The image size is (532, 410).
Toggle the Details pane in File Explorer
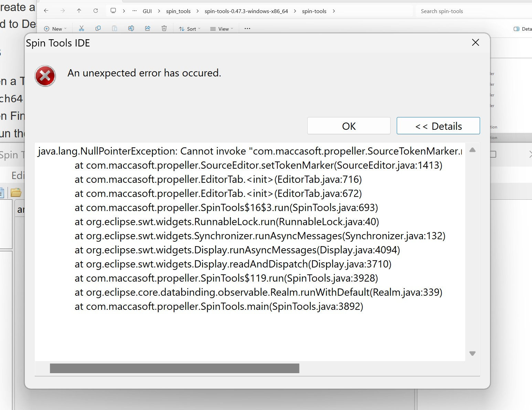pos(522,29)
